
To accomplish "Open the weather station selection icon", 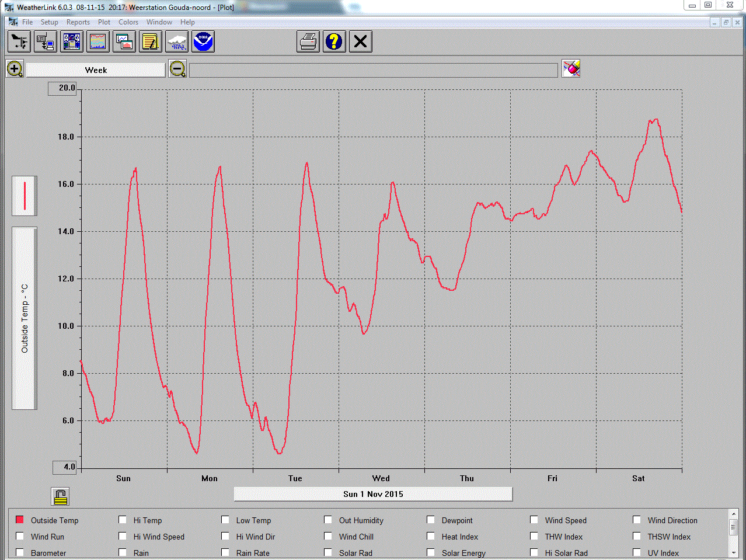I will pyautogui.click(x=19, y=41).
